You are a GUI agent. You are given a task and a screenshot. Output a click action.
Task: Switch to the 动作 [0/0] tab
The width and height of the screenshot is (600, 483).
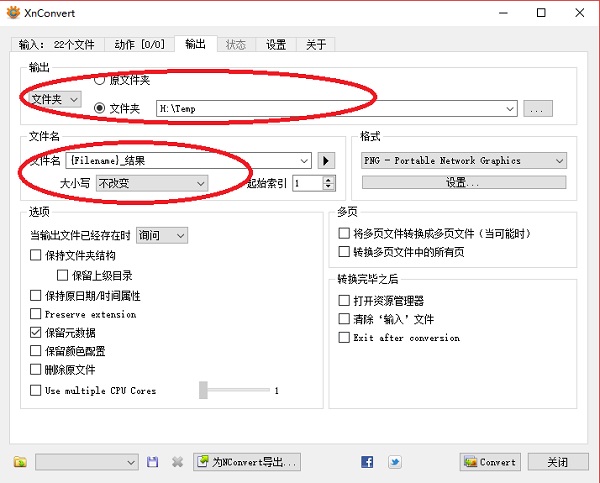(x=137, y=45)
